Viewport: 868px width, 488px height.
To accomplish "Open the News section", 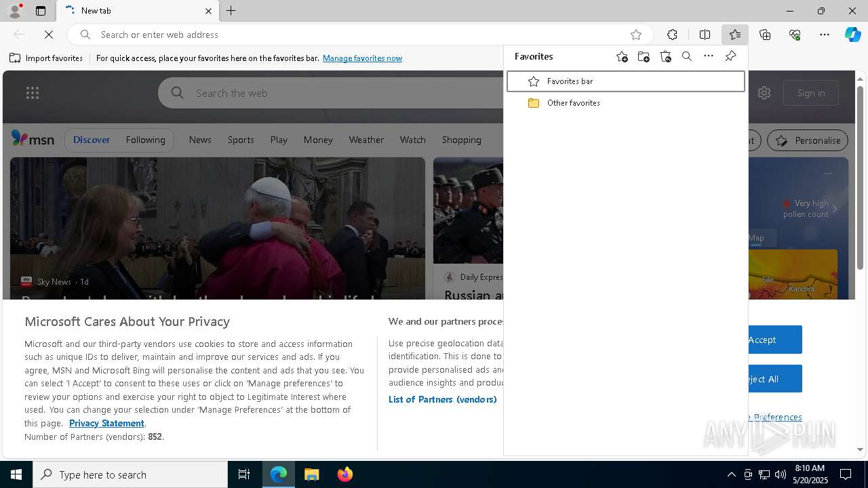I will (200, 140).
